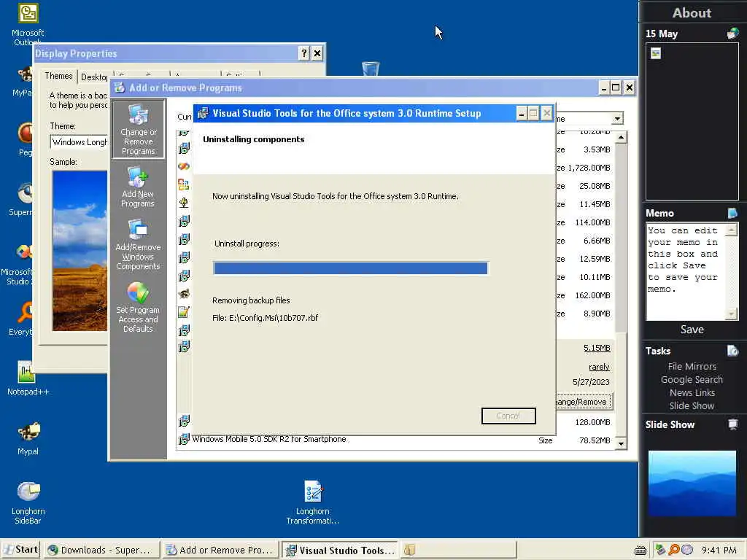Image resolution: width=747 pixels, height=560 pixels.
Task: Open News Links task link
Action: click(x=692, y=392)
